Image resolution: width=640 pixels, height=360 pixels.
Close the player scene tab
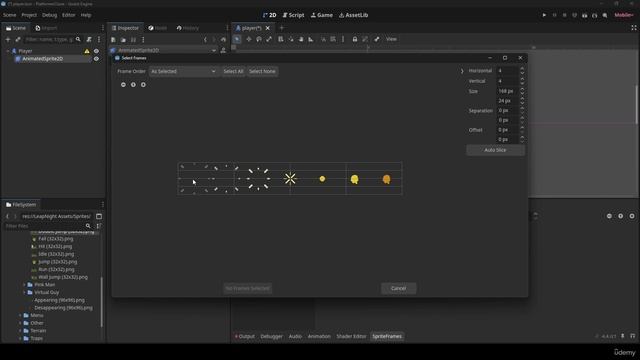click(268, 28)
